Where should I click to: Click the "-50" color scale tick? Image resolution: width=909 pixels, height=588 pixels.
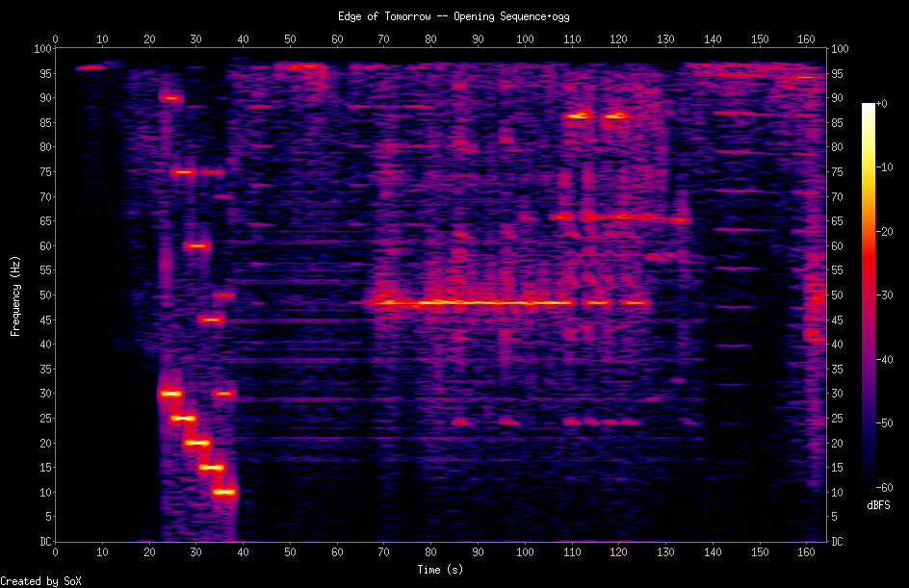tap(885, 423)
